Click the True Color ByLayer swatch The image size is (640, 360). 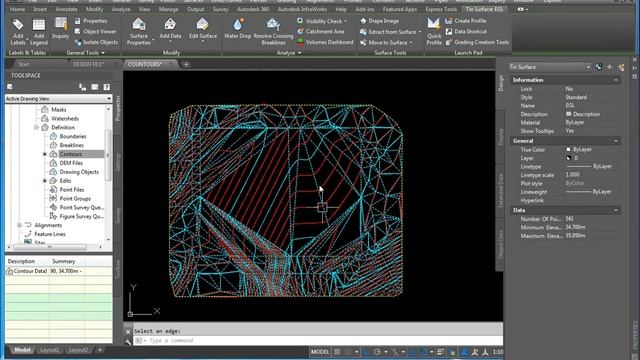568,150
